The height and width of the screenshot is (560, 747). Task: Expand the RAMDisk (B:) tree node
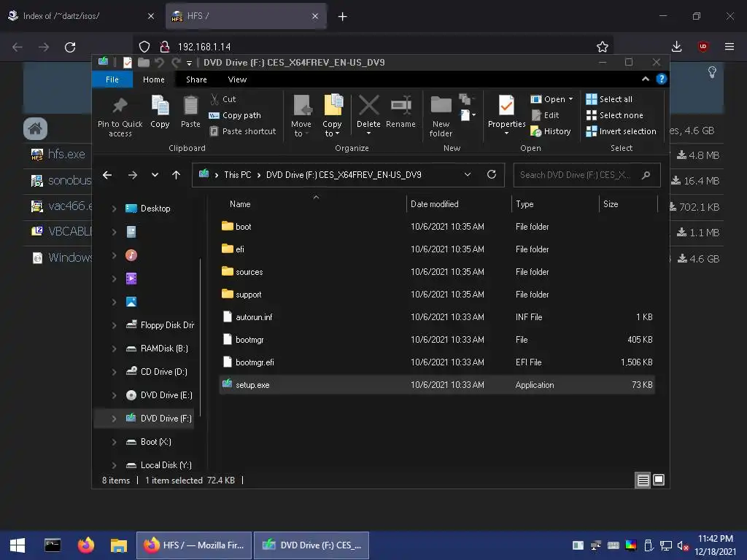(x=114, y=349)
